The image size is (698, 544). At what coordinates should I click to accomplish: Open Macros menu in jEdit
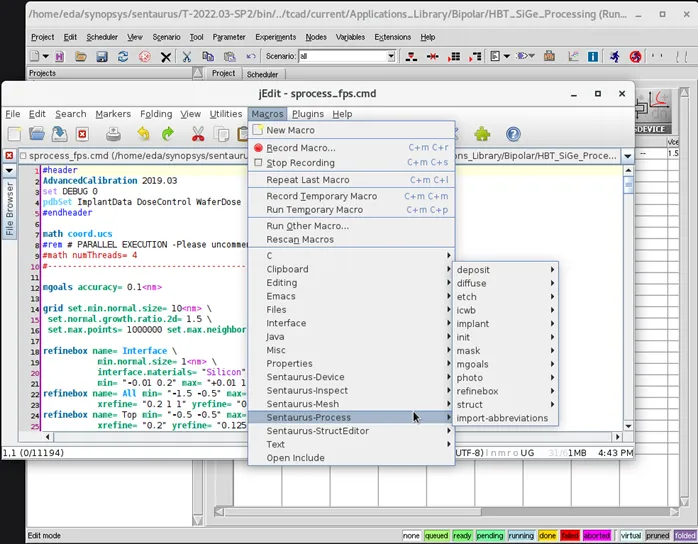point(267,114)
